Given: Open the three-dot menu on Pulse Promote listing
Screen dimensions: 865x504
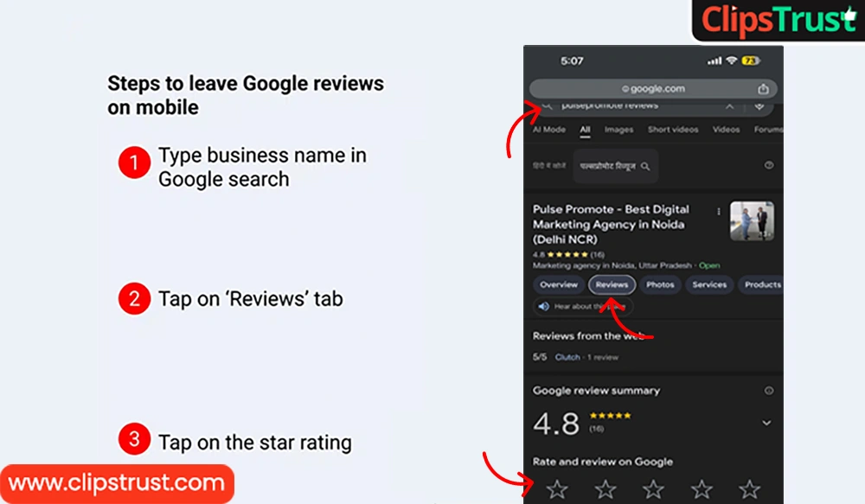Looking at the screenshot, I should click(x=720, y=212).
